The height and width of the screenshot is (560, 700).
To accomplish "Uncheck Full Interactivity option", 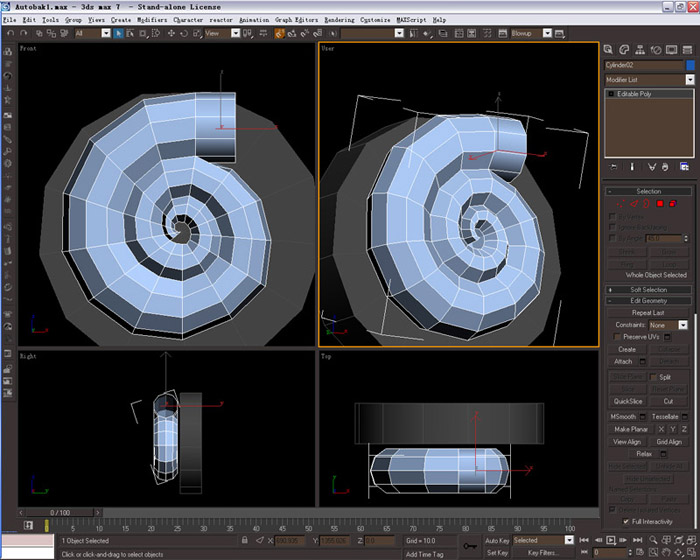I will click(x=626, y=522).
